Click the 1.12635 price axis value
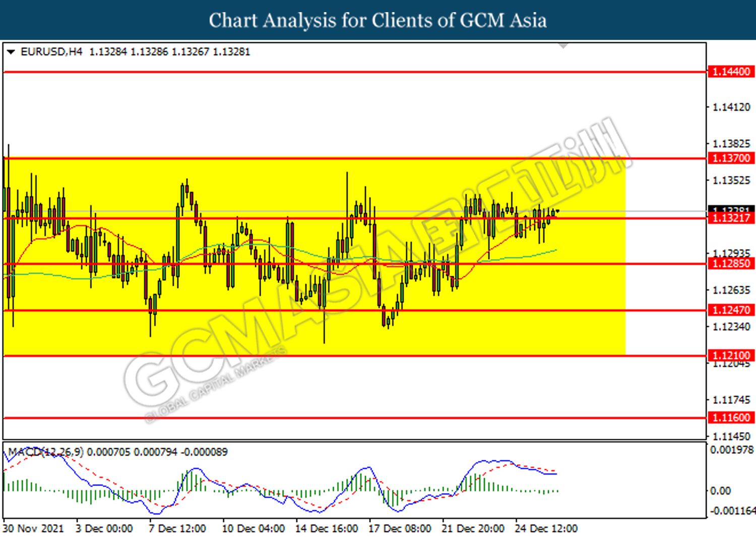The height and width of the screenshot is (540, 756). pos(731,290)
